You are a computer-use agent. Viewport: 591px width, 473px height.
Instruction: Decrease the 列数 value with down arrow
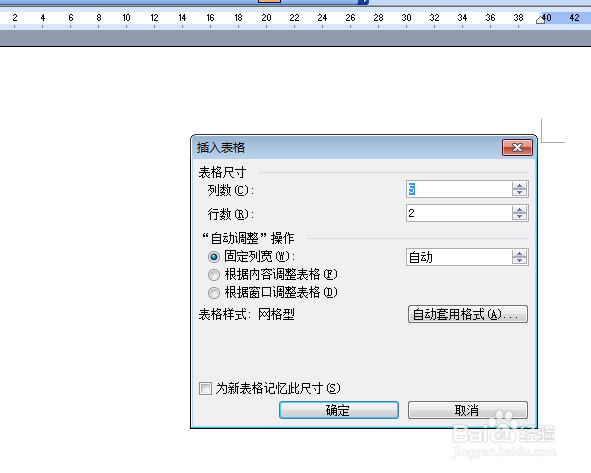519,193
